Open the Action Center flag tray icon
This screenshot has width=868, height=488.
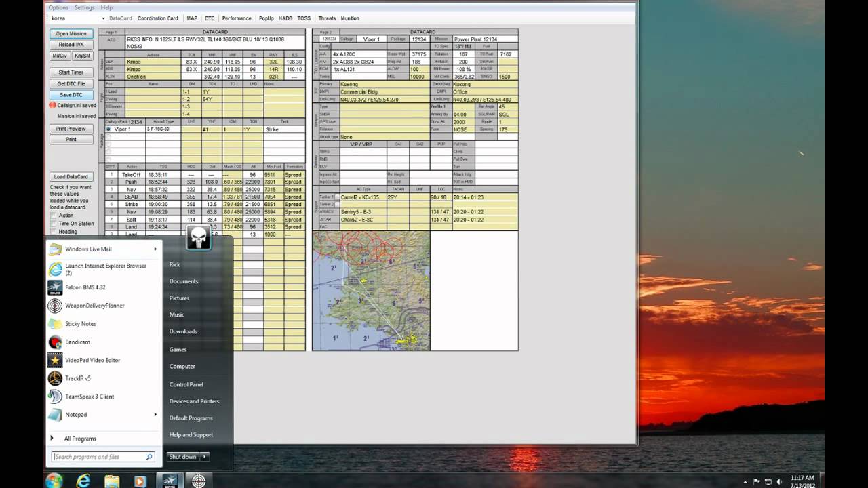click(757, 481)
